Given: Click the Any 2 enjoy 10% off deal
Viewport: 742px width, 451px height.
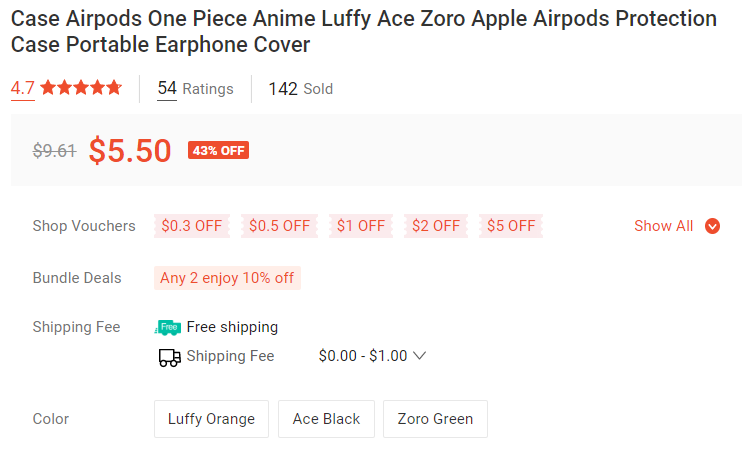Looking at the screenshot, I should (227, 278).
